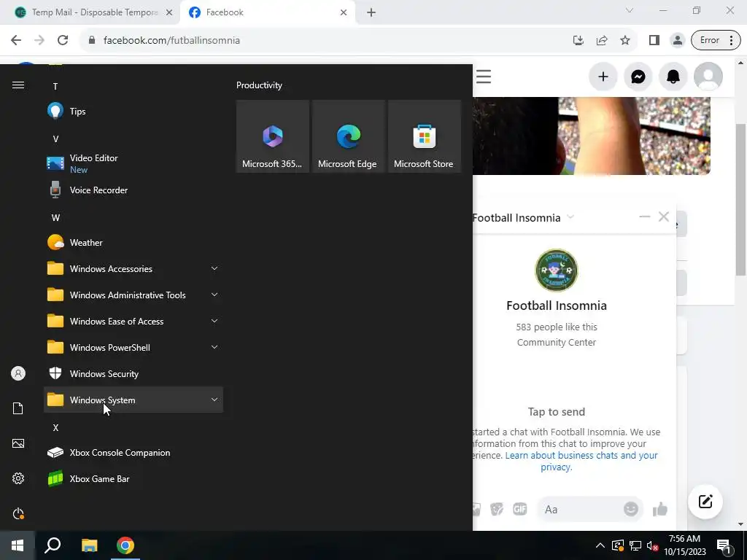Open Chrome profile button
This screenshot has width=747, height=560.
pyautogui.click(x=677, y=41)
